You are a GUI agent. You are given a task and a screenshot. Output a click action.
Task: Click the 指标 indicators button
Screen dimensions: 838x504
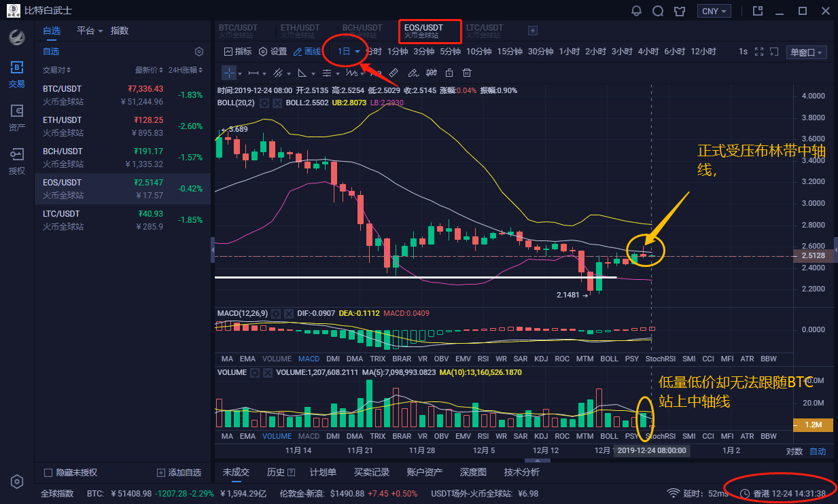[237, 52]
